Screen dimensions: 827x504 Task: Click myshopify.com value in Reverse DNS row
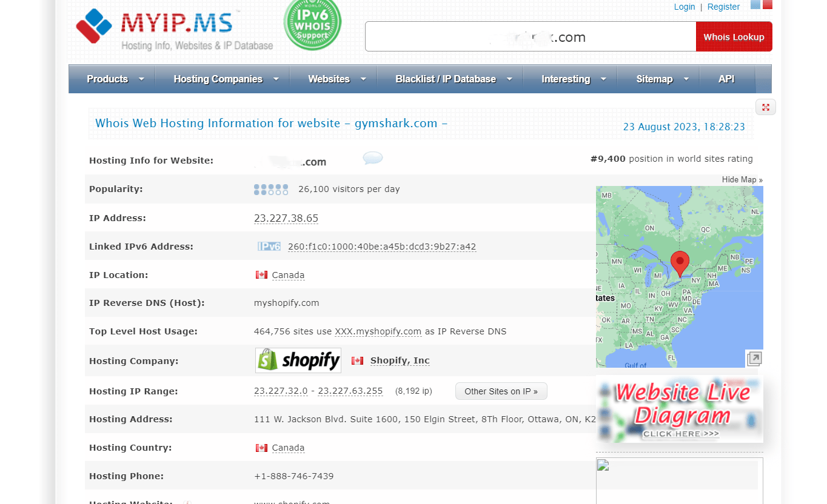point(287,303)
